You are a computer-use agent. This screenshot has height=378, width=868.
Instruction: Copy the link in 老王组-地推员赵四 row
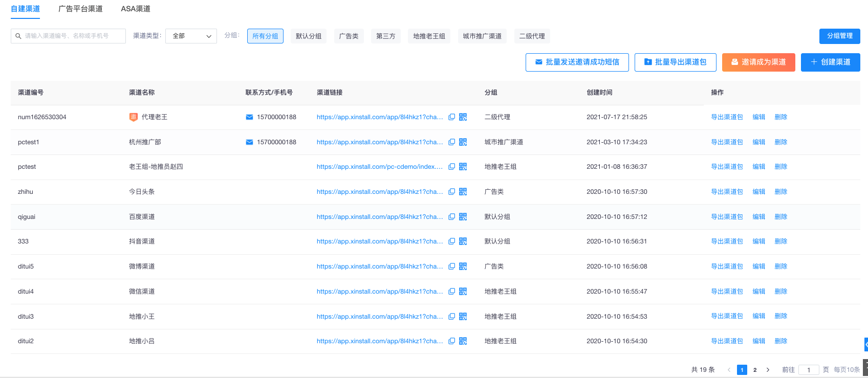pos(452,167)
